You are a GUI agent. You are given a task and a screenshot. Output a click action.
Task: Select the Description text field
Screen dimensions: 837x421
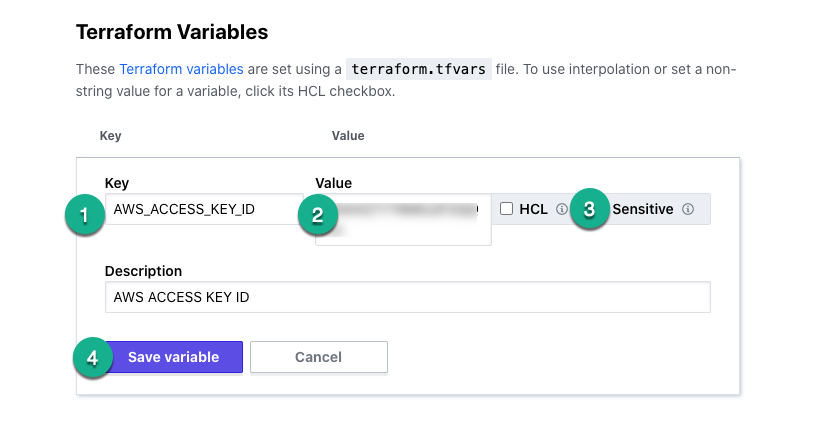click(408, 297)
